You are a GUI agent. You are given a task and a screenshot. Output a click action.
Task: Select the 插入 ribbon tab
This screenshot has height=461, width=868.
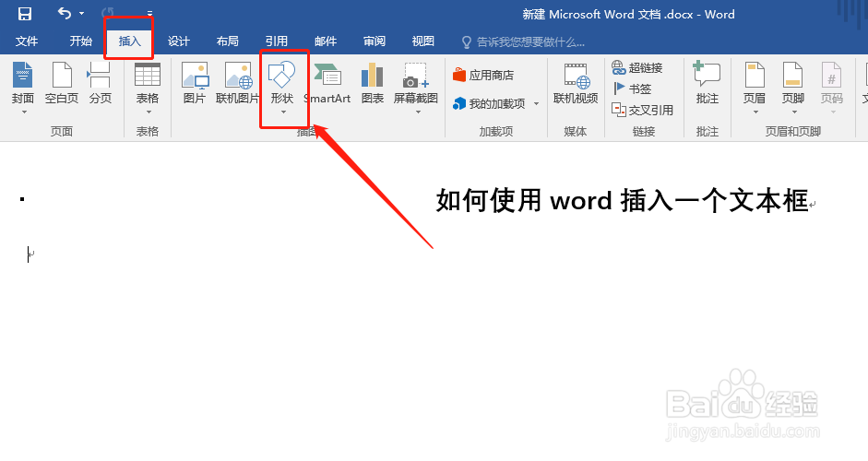point(129,41)
